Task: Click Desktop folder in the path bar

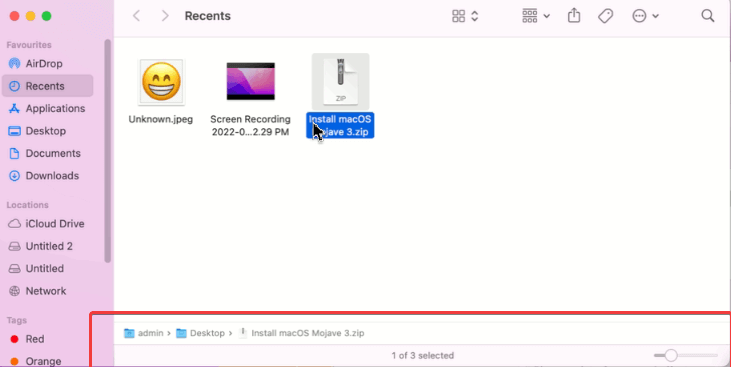Action: click(x=200, y=333)
